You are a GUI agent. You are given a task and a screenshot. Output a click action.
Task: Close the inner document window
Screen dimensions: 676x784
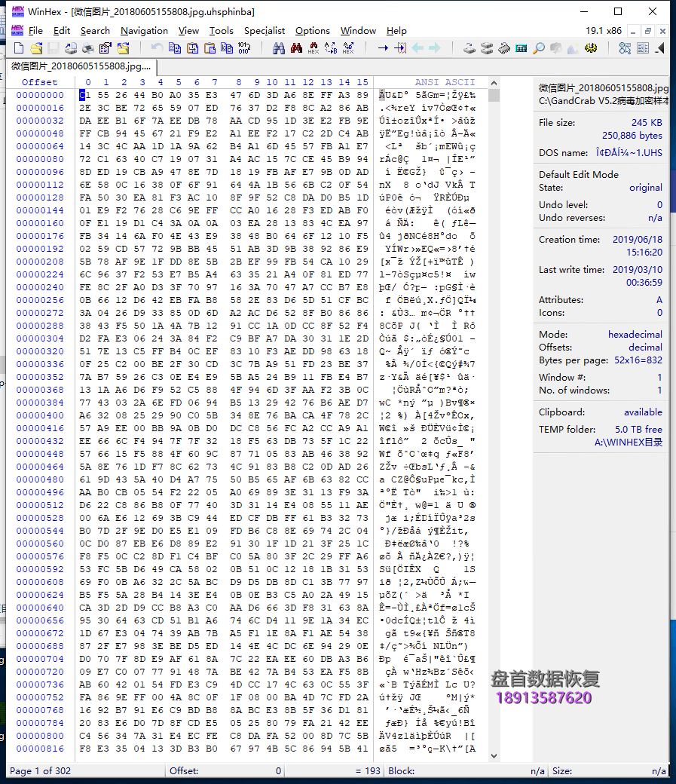662,31
